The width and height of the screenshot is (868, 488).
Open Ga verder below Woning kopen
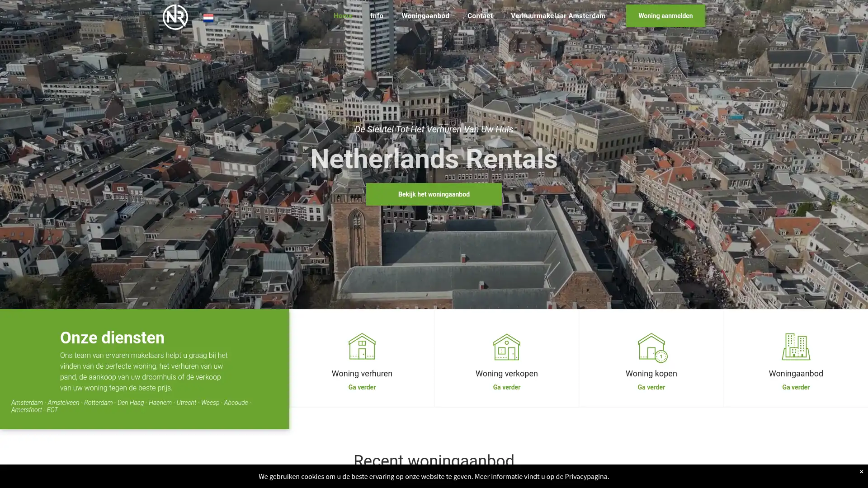tap(651, 387)
